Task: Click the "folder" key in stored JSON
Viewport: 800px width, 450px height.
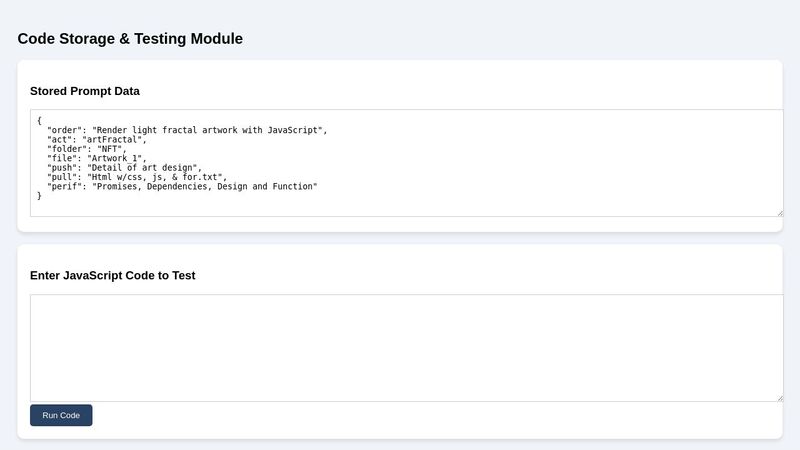Action: pos(67,149)
